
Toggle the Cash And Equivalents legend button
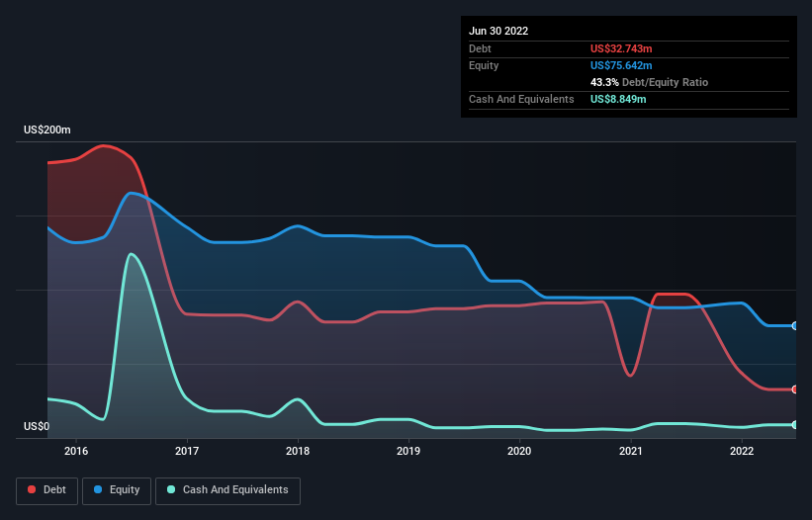click(227, 490)
